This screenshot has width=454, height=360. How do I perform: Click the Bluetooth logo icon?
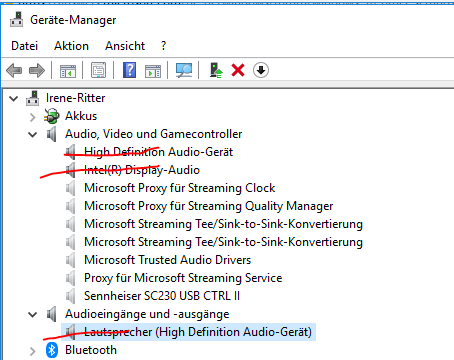click(x=52, y=350)
